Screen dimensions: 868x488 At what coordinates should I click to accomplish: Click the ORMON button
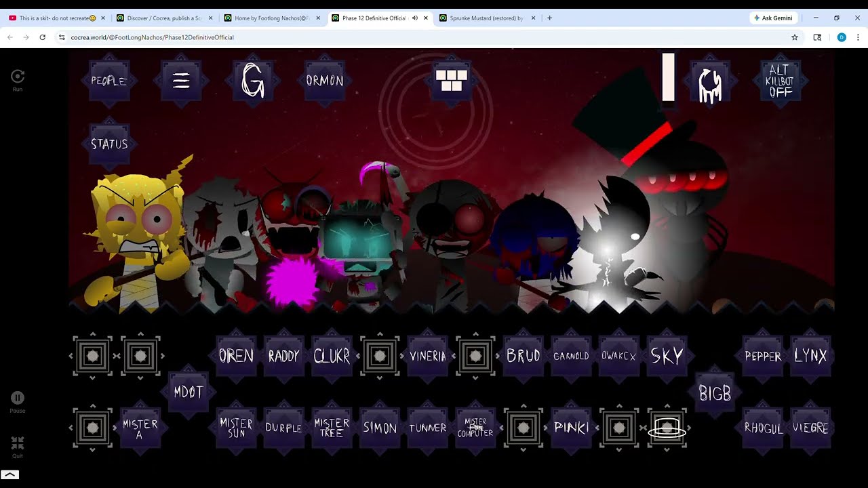[325, 81]
